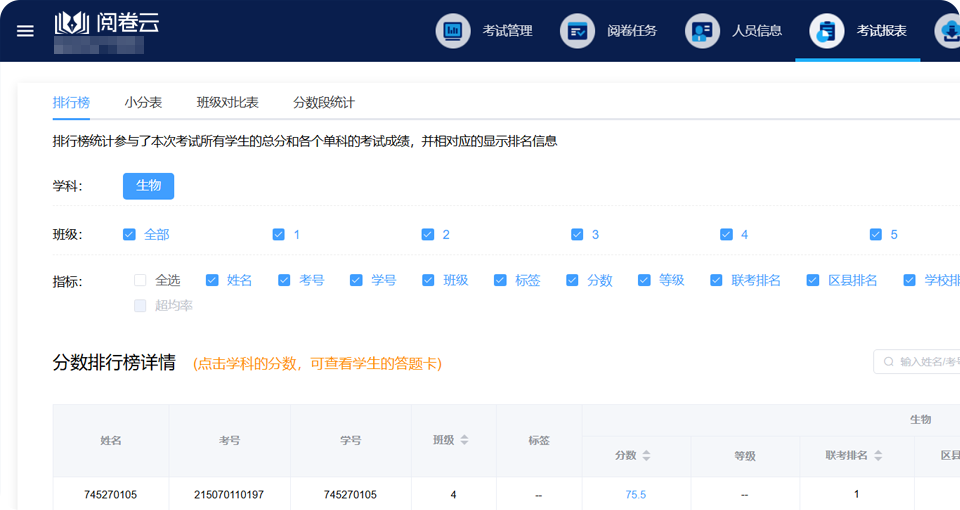The image size is (960, 510).
Task: Switch to the 排行榜 tab
Action: (71, 102)
